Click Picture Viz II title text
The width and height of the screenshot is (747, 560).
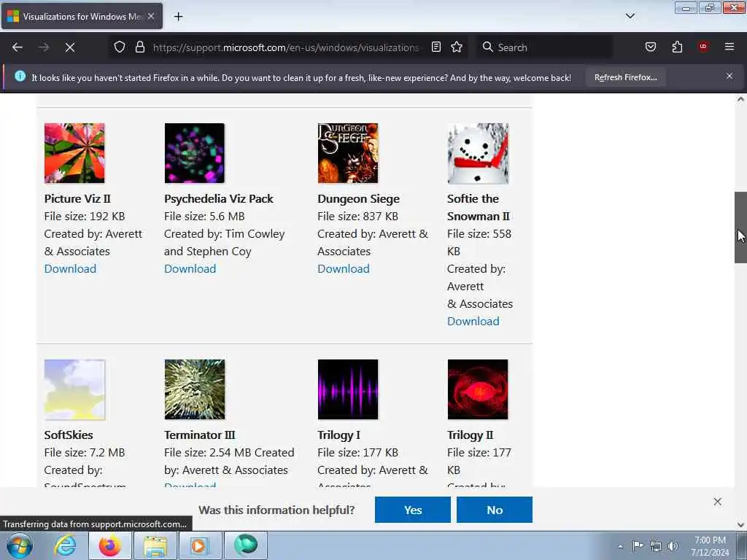(x=77, y=198)
